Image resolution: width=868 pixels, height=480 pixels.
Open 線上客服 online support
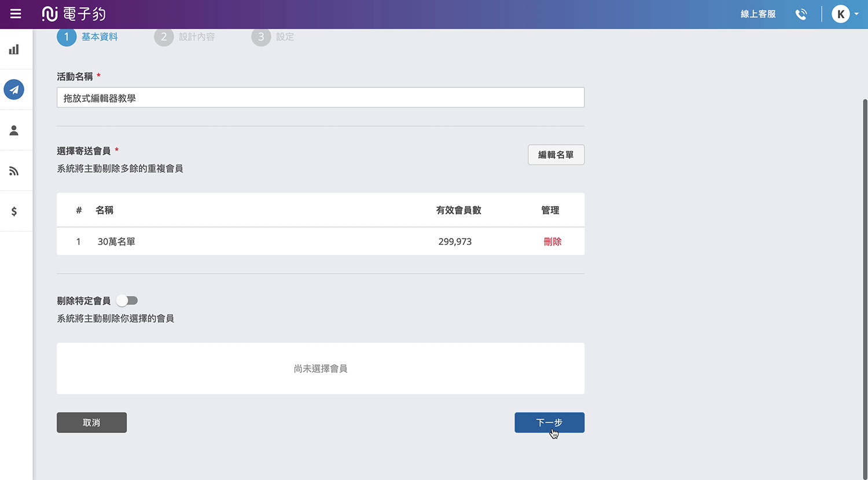pyautogui.click(x=758, y=14)
